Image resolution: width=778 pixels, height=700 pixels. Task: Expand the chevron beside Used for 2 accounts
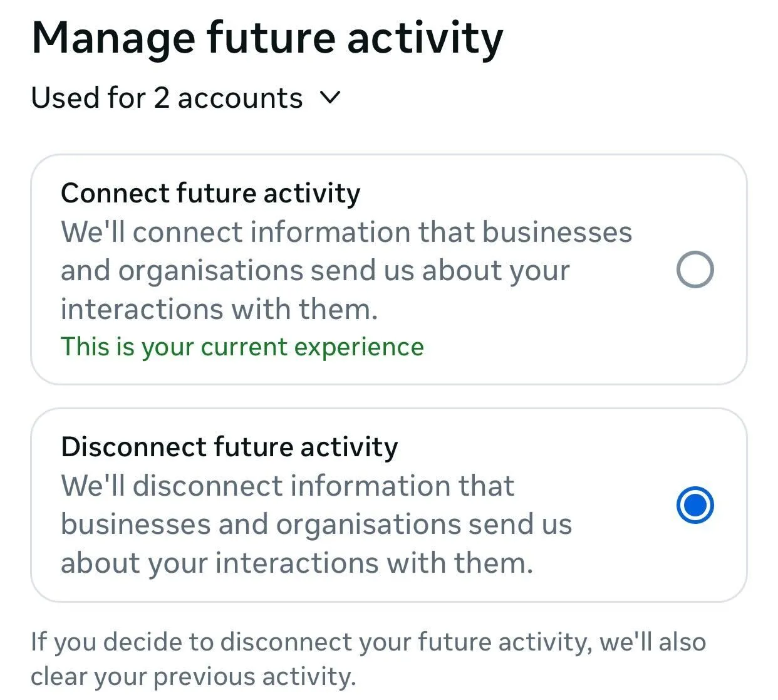[329, 98]
